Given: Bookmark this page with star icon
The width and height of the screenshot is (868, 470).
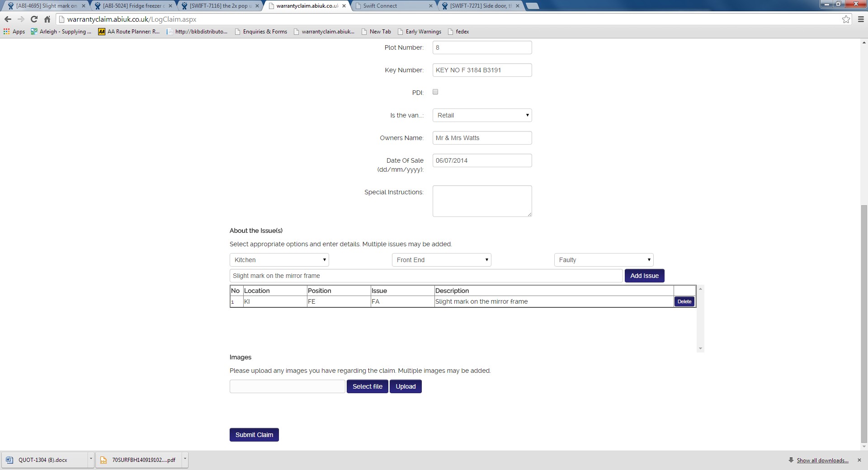Looking at the screenshot, I should click(x=846, y=19).
